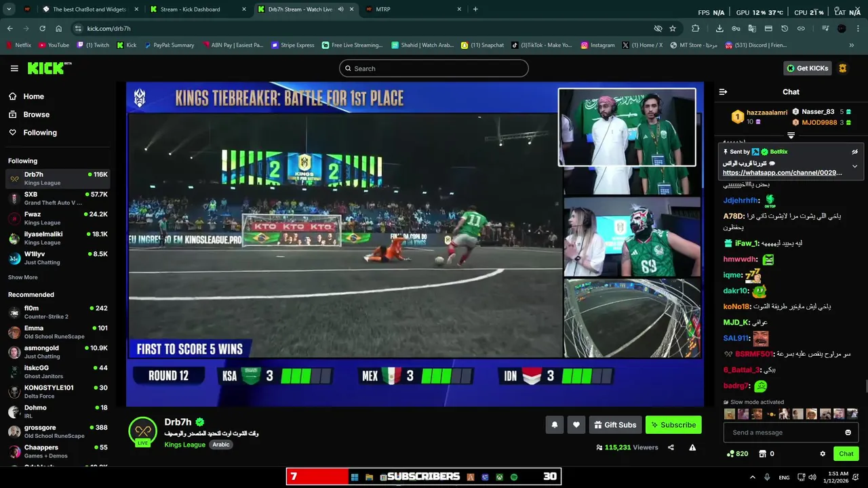This screenshot has height=488, width=868.
Task: Open the chat shop icon showing 0
Action: pyautogui.click(x=766, y=454)
